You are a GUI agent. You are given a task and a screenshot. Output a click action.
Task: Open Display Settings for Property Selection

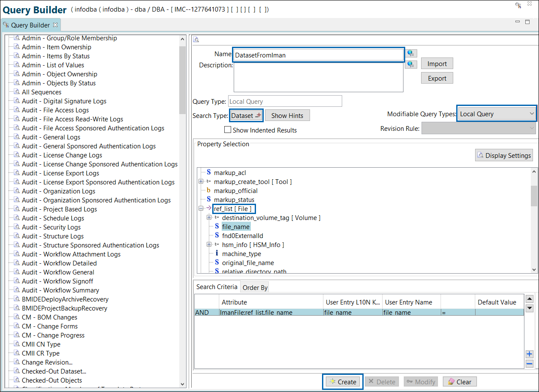point(504,155)
